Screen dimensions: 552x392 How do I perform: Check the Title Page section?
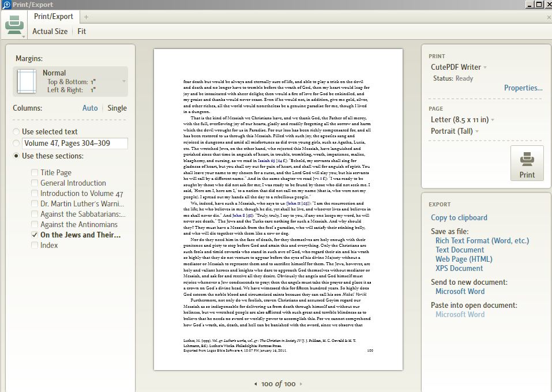35,172
